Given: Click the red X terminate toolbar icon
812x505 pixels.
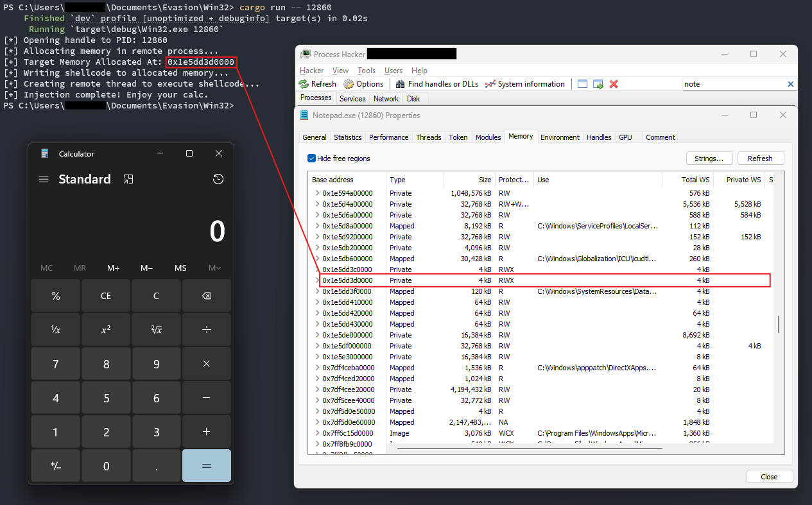Looking at the screenshot, I should click(614, 84).
